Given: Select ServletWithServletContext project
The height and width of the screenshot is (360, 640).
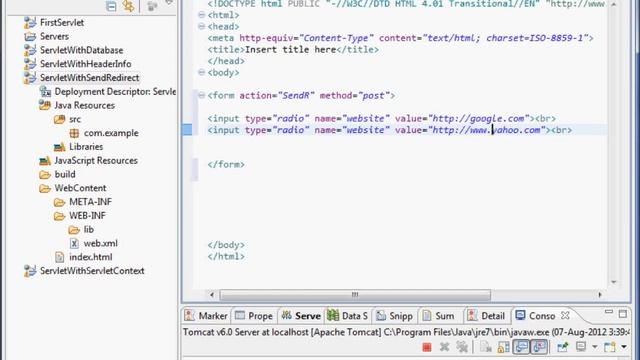Looking at the screenshot, I should pyautogui.click(x=92, y=271).
